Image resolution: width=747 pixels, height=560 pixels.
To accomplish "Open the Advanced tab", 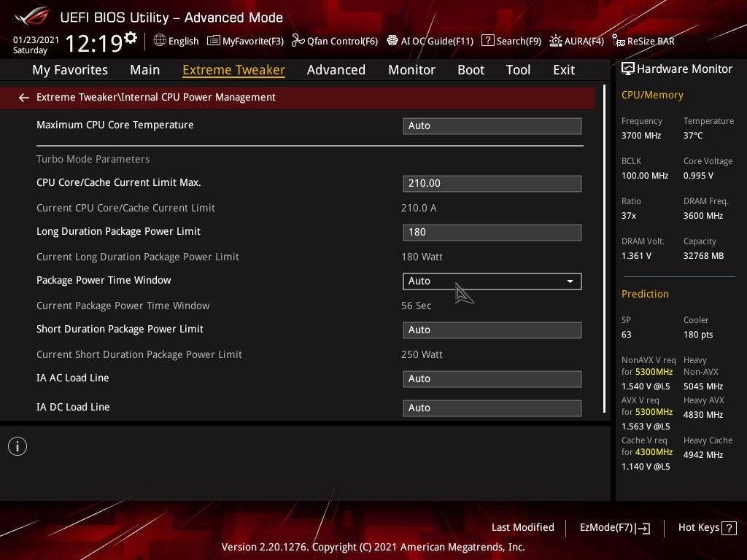I will [x=336, y=70].
